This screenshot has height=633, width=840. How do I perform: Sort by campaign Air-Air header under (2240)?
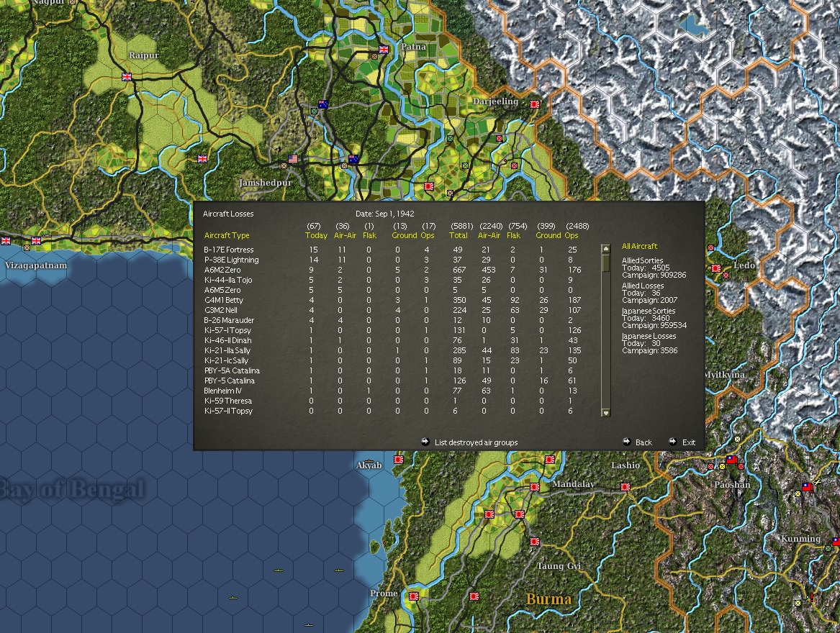click(x=489, y=235)
